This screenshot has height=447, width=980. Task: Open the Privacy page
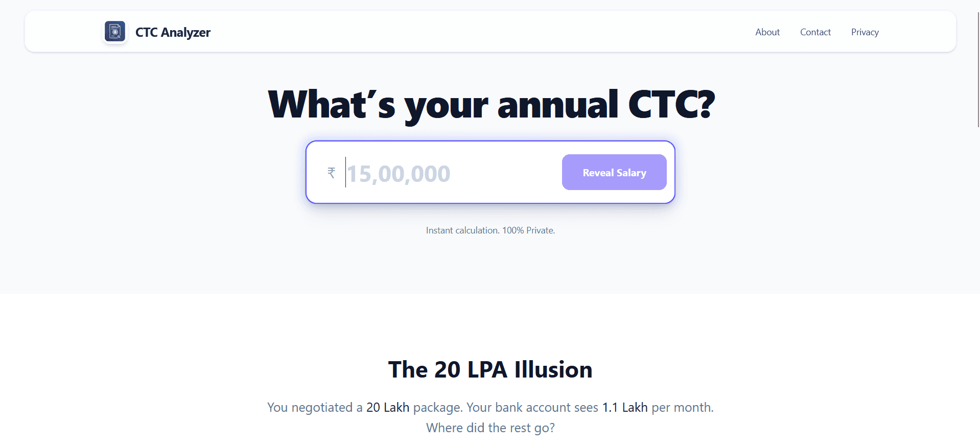865,32
